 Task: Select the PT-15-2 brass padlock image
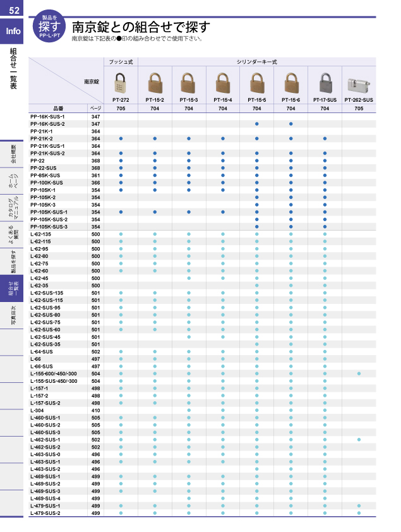point(155,83)
